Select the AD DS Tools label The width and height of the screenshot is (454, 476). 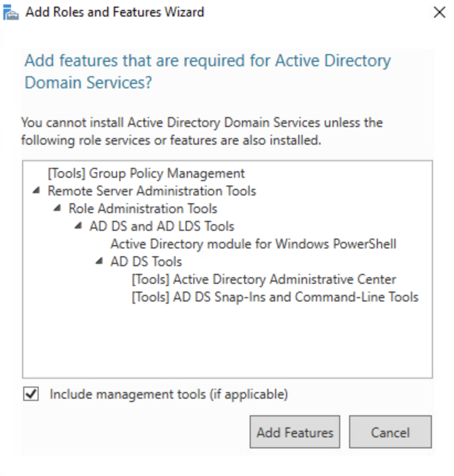146,262
